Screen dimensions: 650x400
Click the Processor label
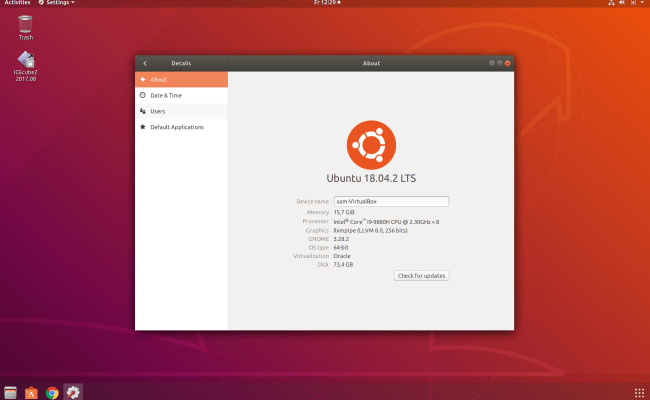coord(315,221)
